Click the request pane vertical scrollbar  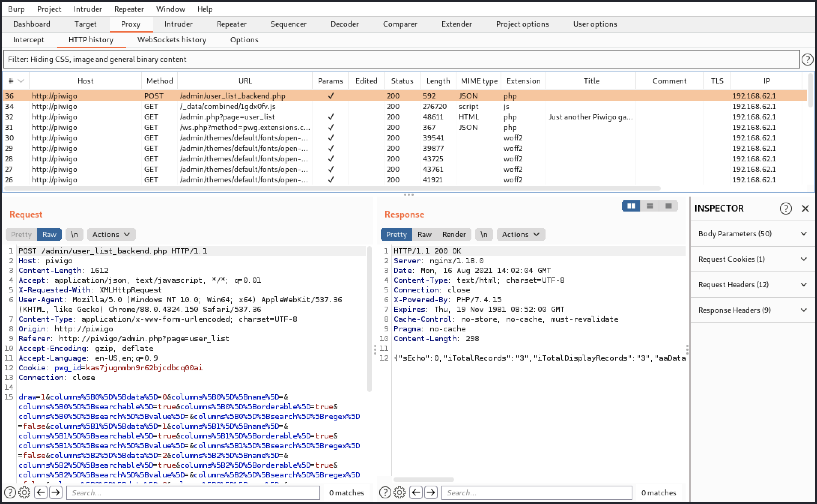pyautogui.click(x=369, y=318)
